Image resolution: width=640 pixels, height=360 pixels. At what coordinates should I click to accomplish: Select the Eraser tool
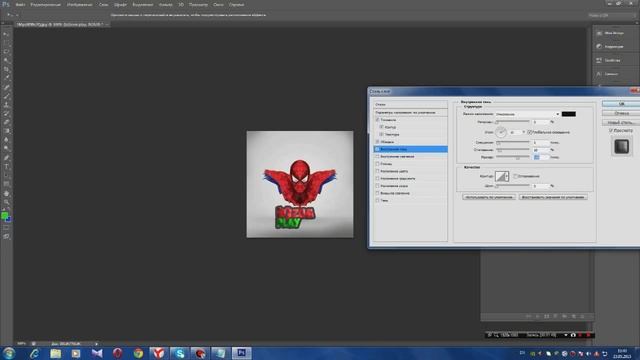pyautogui.click(x=6, y=122)
